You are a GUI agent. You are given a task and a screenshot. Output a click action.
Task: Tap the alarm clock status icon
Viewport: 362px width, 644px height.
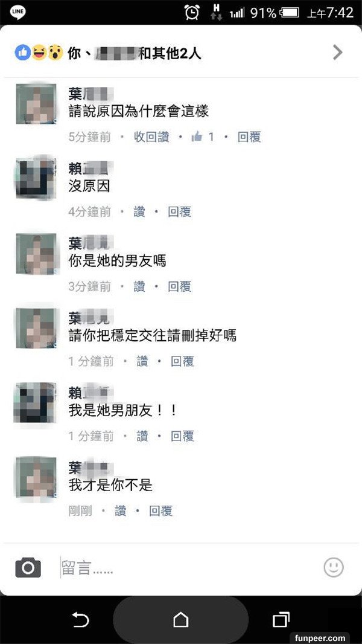click(192, 12)
